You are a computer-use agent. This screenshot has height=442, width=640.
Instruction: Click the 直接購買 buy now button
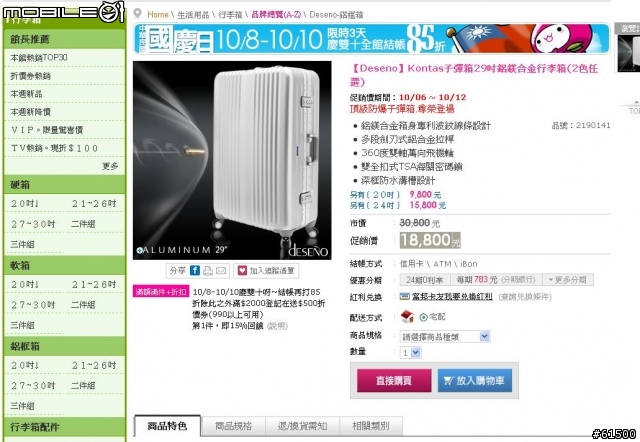tap(394, 381)
